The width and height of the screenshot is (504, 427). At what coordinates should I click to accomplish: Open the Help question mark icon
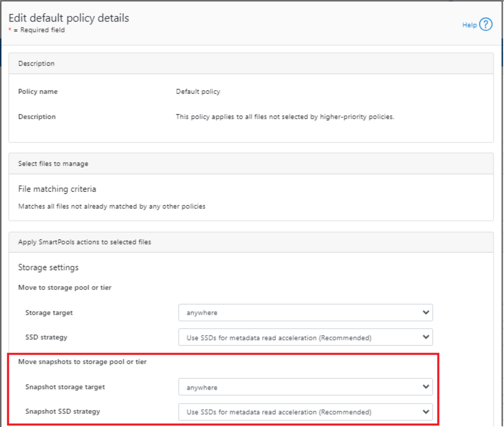[x=485, y=25]
